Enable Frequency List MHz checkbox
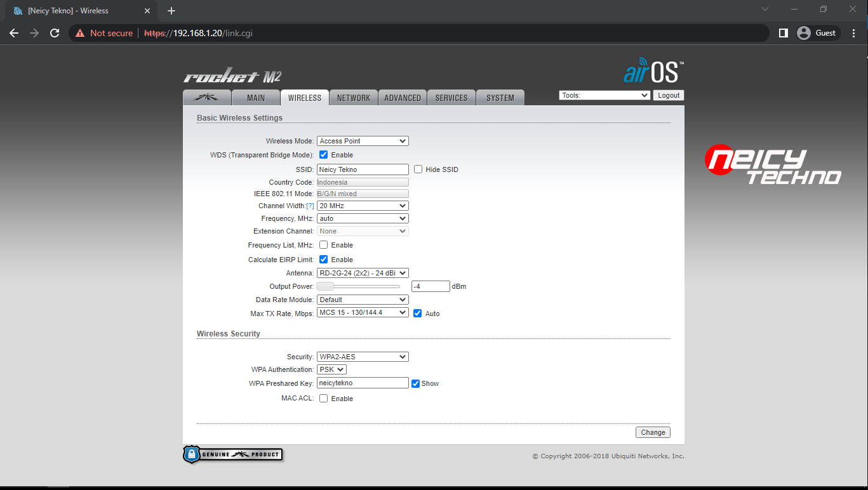The width and height of the screenshot is (868, 490). click(324, 245)
